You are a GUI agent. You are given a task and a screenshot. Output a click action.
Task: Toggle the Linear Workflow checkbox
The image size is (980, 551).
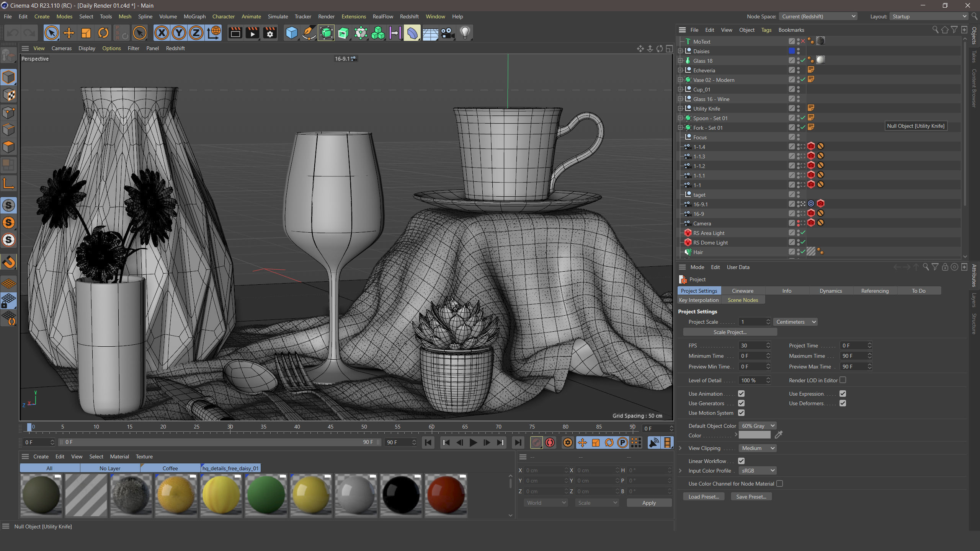click(741, 461)
